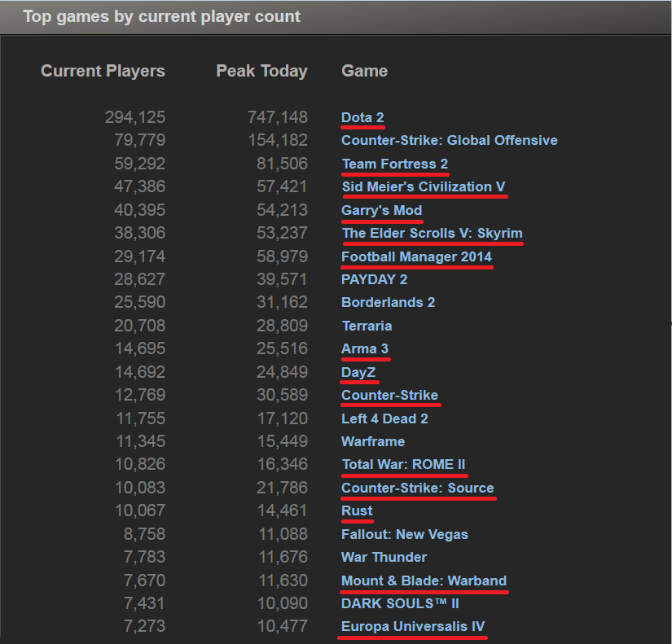Select the Arma 3 link
The image size is (672, 644).
365,348
